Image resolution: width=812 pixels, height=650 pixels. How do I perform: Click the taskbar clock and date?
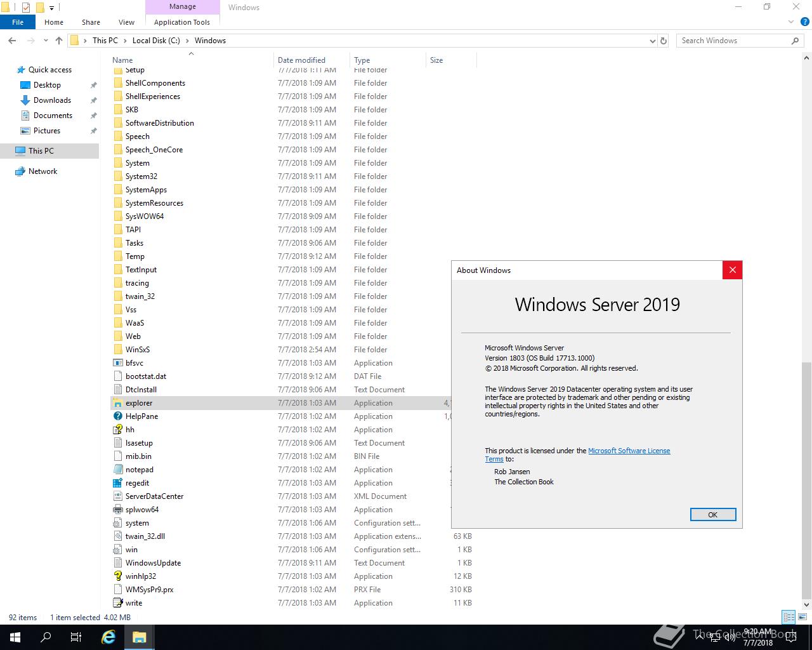[x=758, y=637]
